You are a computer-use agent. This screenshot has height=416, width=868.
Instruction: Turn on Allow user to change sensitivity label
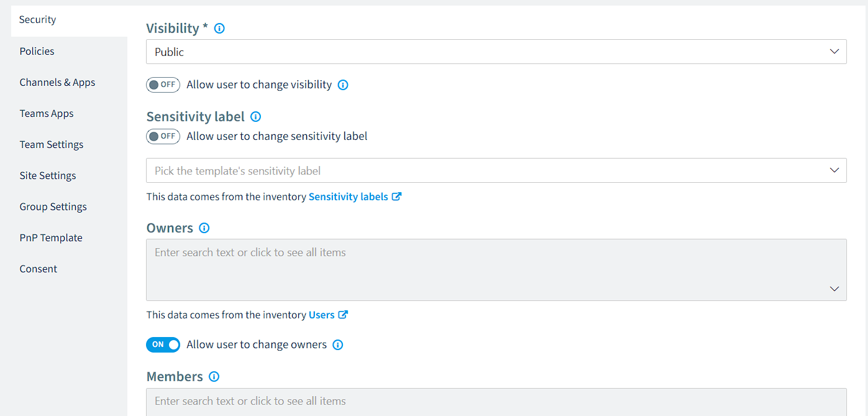click(x=163, y=136)
